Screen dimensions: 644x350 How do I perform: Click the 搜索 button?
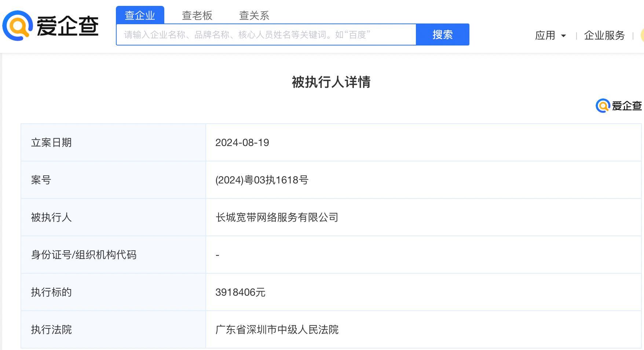(443, 34)
